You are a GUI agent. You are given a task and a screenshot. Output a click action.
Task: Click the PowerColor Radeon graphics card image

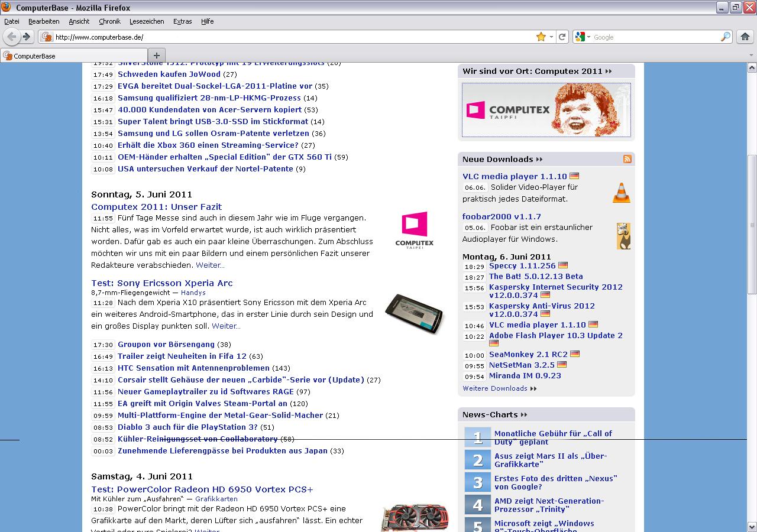(414, 518)
